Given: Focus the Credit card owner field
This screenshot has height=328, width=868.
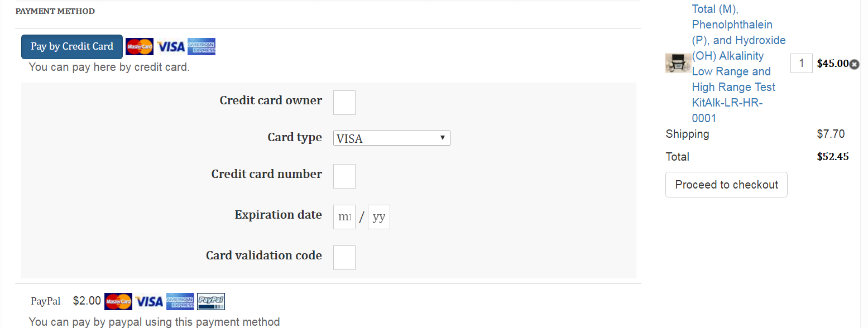Looking at the screenshot, I should 344,103.
